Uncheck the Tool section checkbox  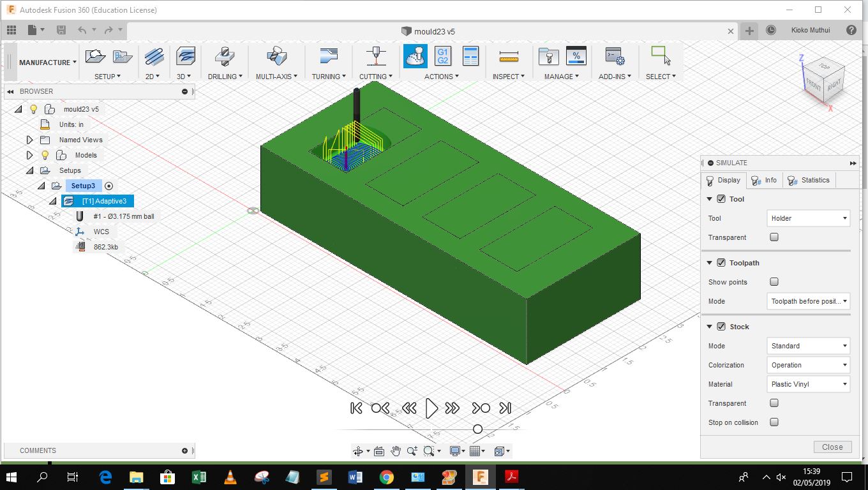721,199
